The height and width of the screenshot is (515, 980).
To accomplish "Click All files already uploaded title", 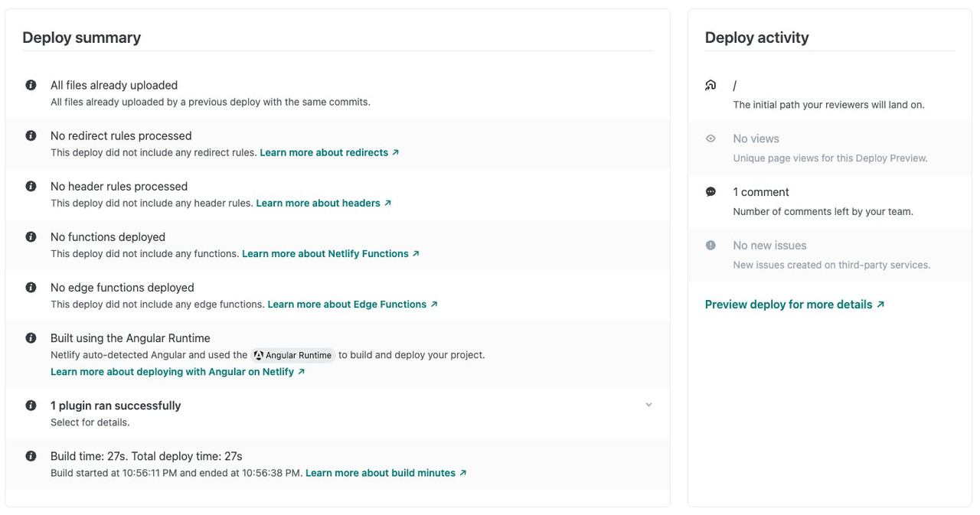I will coord(114,85).
